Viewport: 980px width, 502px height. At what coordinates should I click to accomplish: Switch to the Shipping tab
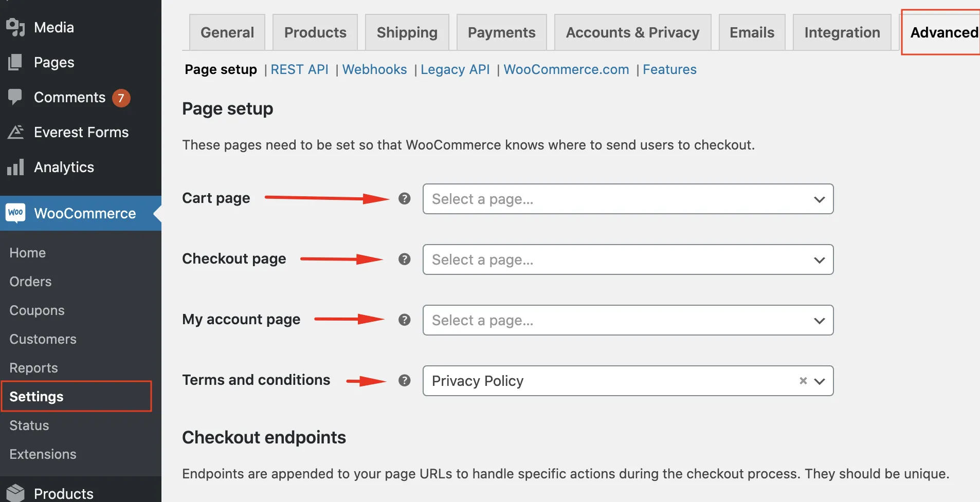tap(407, 32)
